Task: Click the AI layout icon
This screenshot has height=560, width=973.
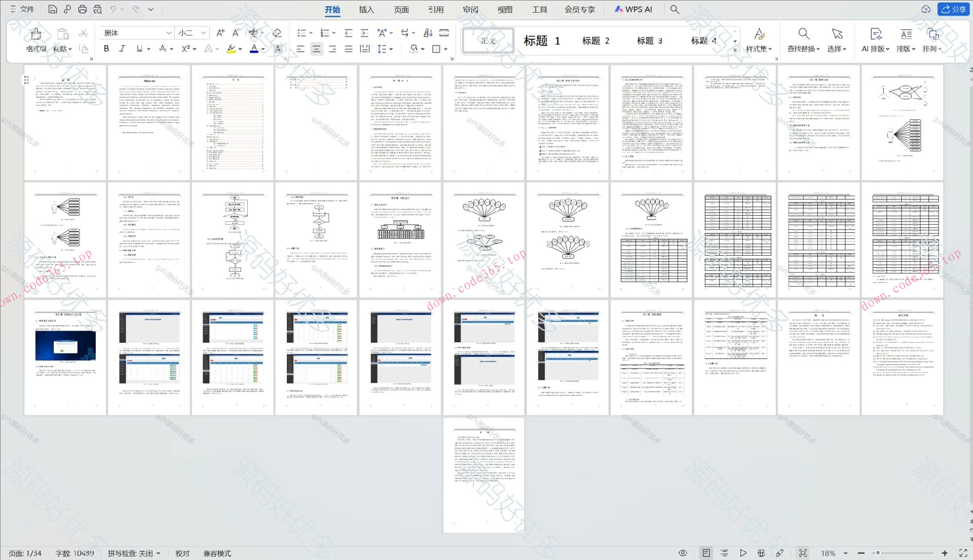Action: tap(875, 34)
